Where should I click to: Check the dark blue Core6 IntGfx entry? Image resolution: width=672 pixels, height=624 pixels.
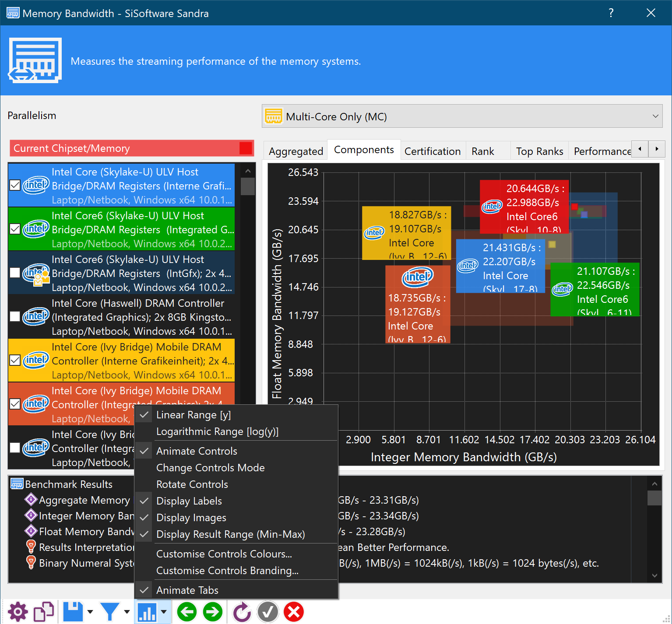click(15, 273)
